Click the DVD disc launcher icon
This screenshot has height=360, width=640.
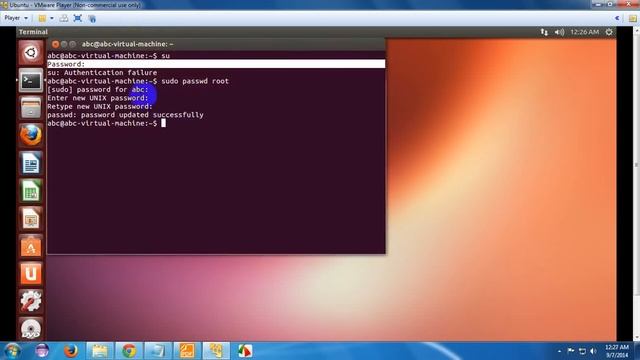31,329
